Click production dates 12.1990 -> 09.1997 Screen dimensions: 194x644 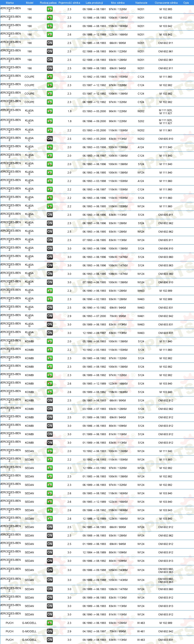[x=94, y=333]
